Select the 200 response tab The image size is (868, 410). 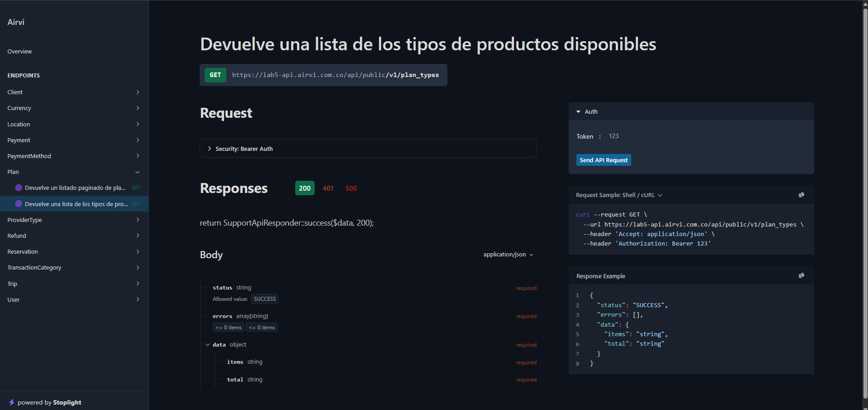305,188
